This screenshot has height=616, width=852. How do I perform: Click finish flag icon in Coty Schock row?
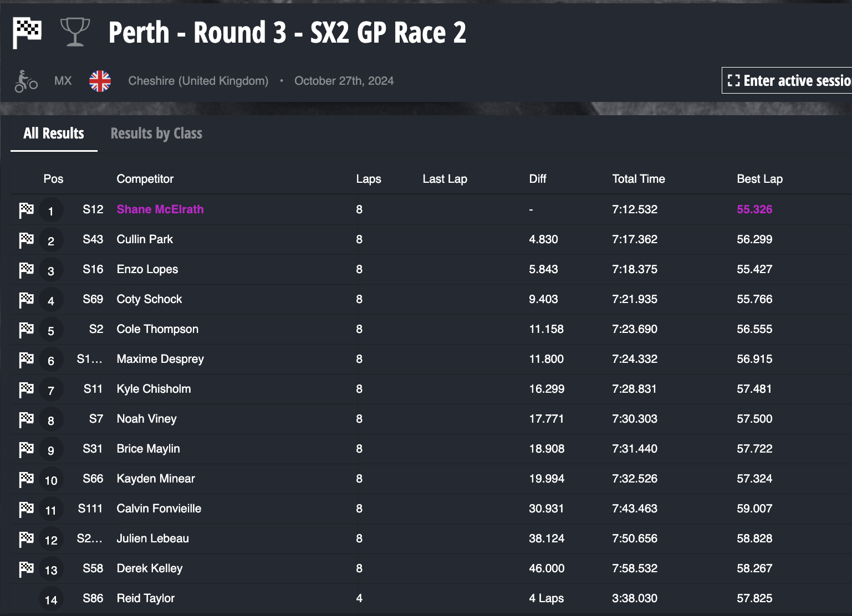pos(26,300)
